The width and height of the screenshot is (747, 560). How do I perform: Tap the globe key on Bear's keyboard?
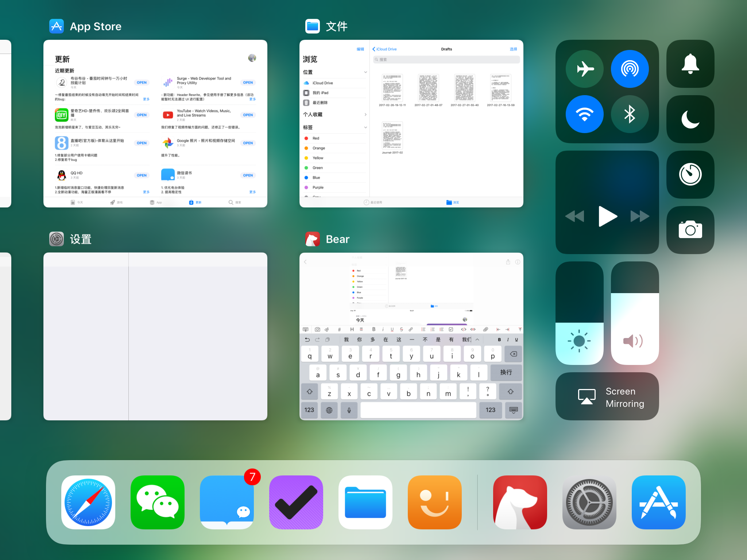pos(329,410)
